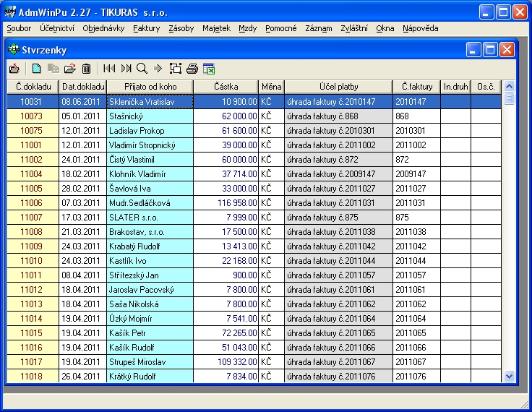Screen dimensions: 532x412
Task: Select highlighted name Sklenička Vratislav
Action: point(150,102)
